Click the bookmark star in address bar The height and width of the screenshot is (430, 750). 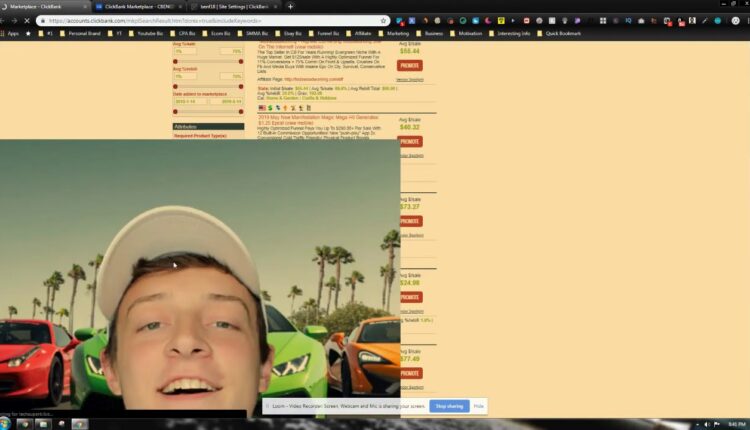(383, 20)
